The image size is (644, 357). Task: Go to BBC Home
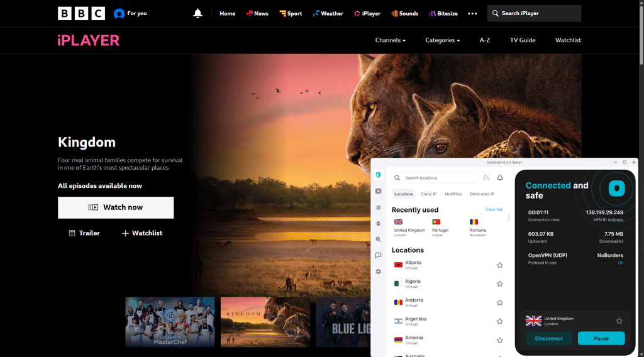pyautogui.click(x=227, y=14)
